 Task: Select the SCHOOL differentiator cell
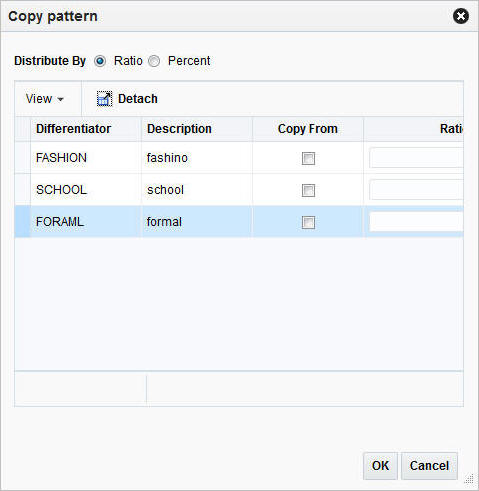click(x=86, y=190)
